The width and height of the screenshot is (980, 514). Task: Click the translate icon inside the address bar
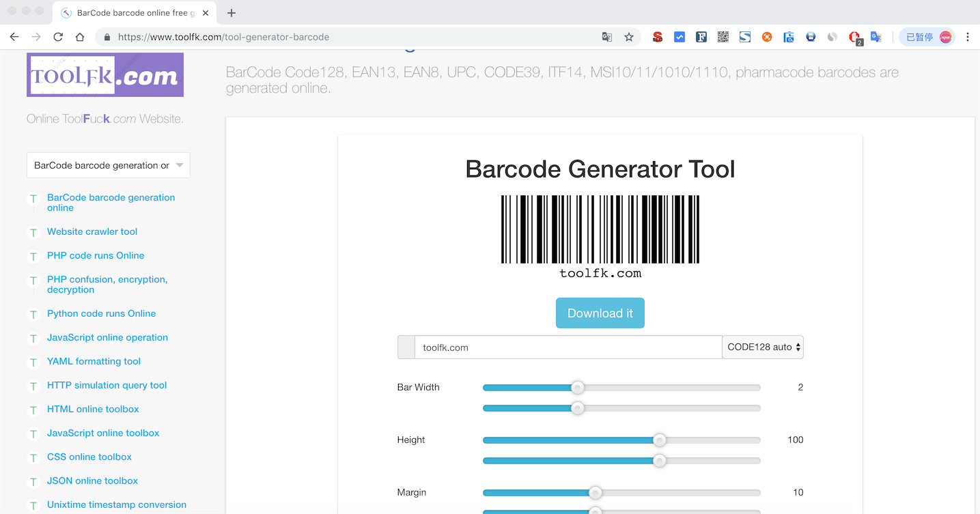click(x=606, y=37)
